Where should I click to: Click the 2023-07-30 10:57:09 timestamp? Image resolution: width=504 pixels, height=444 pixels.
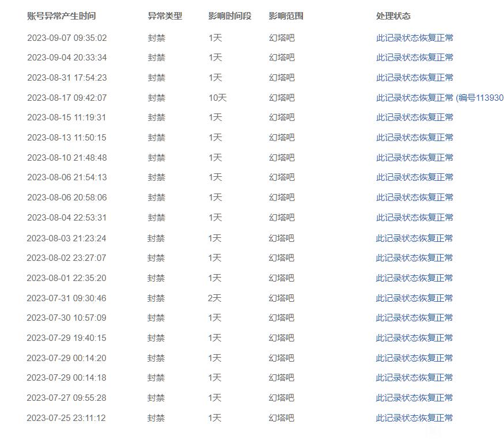pyautogui.click(x=66, y=318)
